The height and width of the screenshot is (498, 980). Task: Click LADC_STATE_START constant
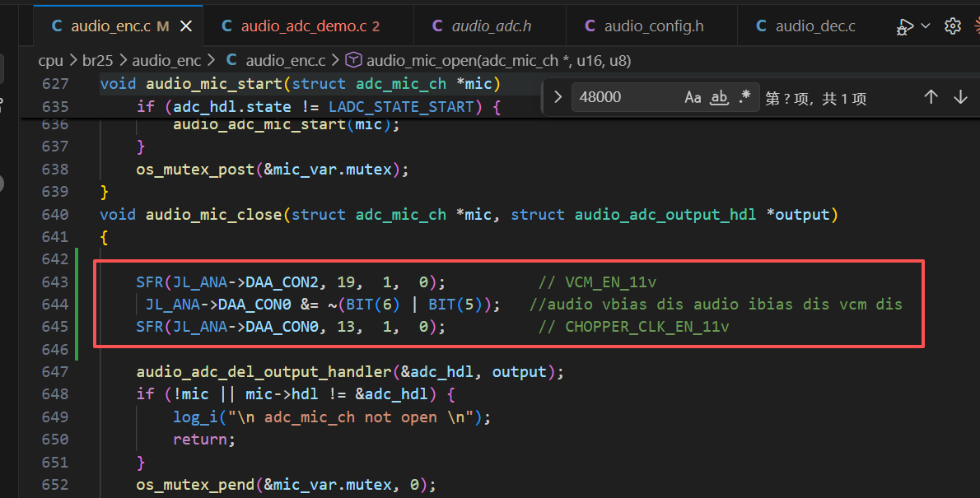(401, 107)
